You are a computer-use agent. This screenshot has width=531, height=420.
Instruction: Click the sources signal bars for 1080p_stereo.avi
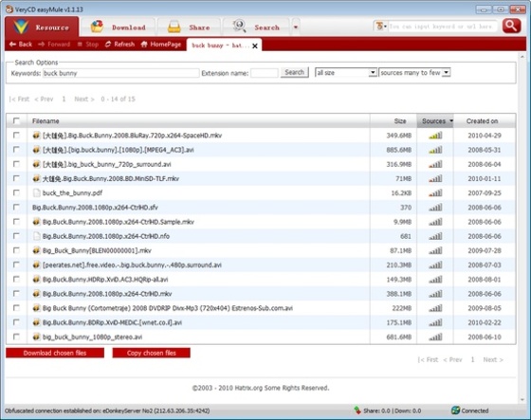pyautogui.click(x=435, y=337)
